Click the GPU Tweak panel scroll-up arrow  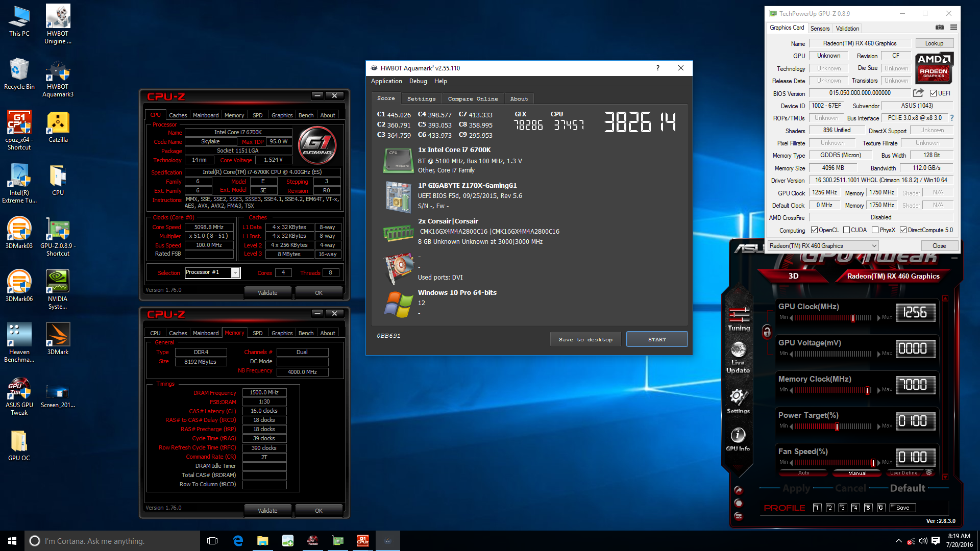[x=945, y=298]
